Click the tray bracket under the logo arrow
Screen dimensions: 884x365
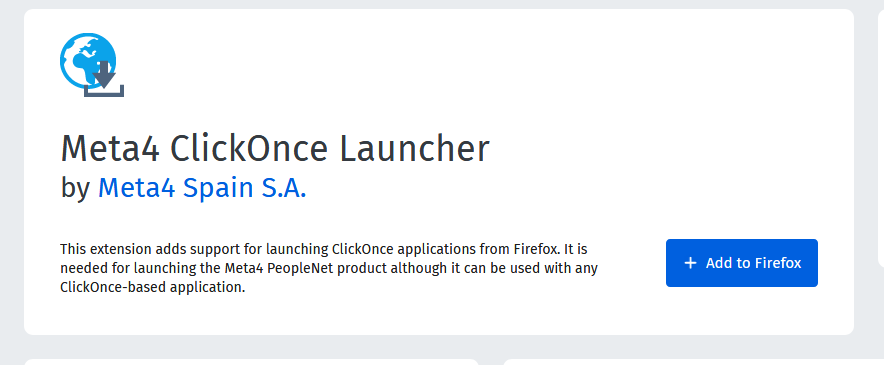[104, 91]
